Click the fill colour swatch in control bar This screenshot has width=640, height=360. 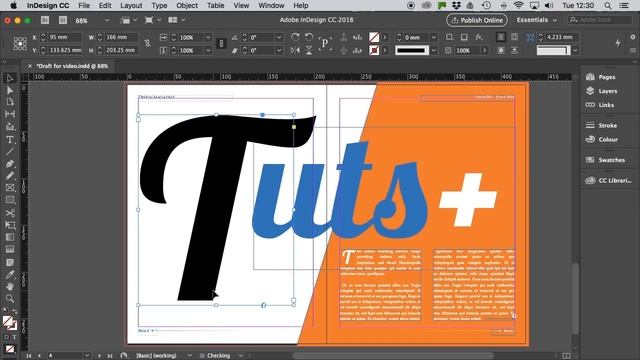tap(374, 37)
